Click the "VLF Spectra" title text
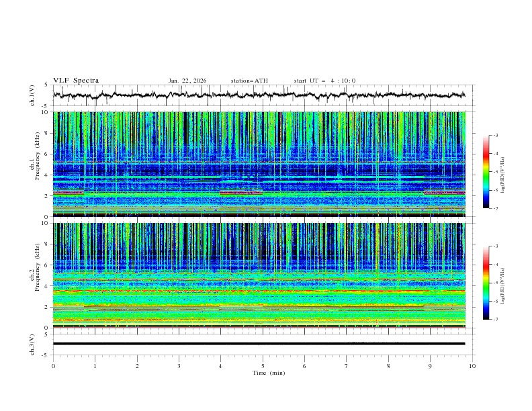The width and height of the screenshot is (532, 411). coord(76,81)
